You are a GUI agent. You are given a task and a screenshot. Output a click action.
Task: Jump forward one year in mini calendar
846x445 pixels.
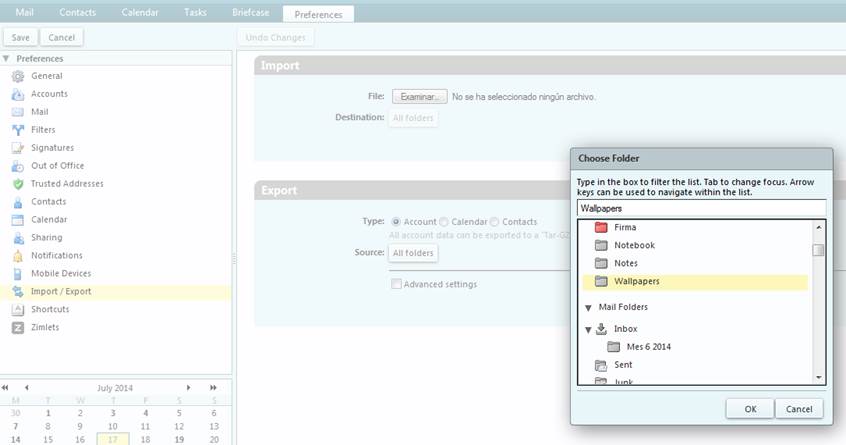(213, 387)
